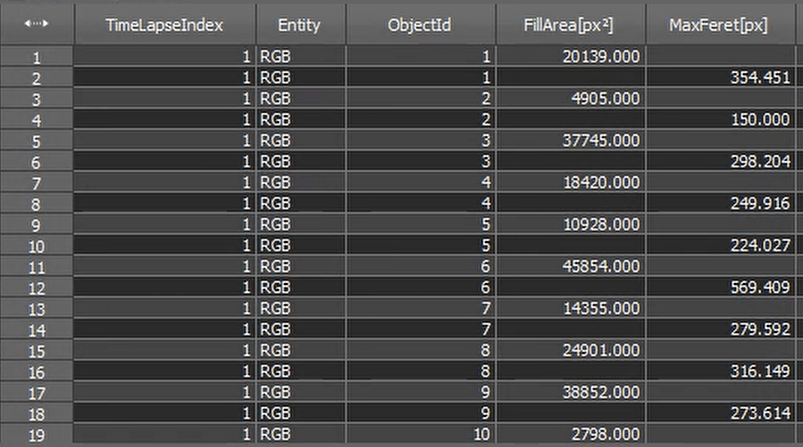Select the MaxFeret value 569.409
The image size is (803, 447).
pos(724,288)
